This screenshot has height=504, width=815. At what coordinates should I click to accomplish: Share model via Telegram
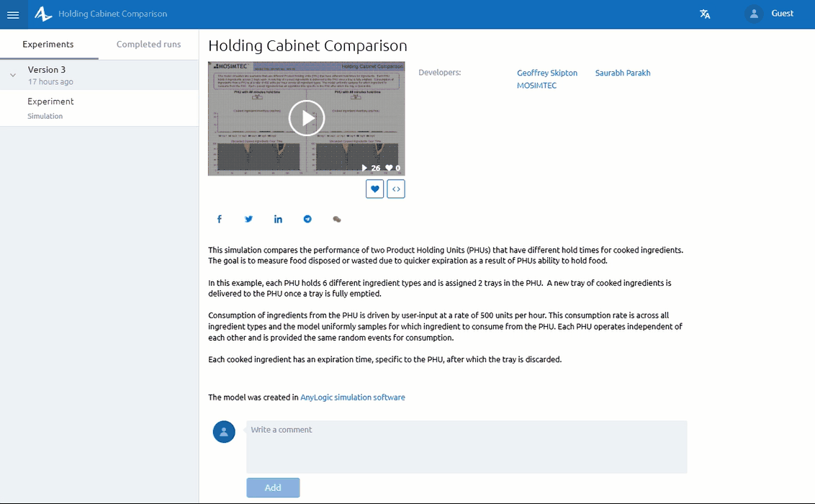pos(307,219)
